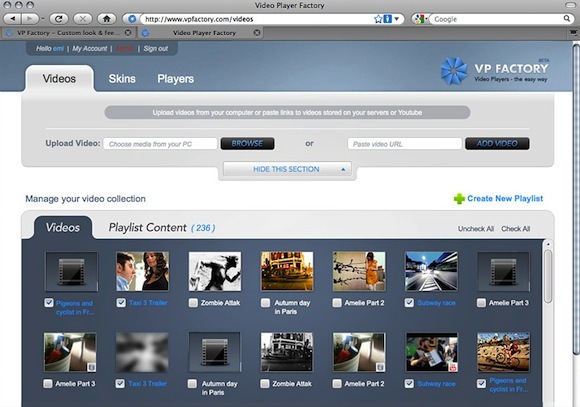Uncheck the Taxi 3 Trailer checkbox in first row
The image size is (580, 407).
click(x=121, y=303)
